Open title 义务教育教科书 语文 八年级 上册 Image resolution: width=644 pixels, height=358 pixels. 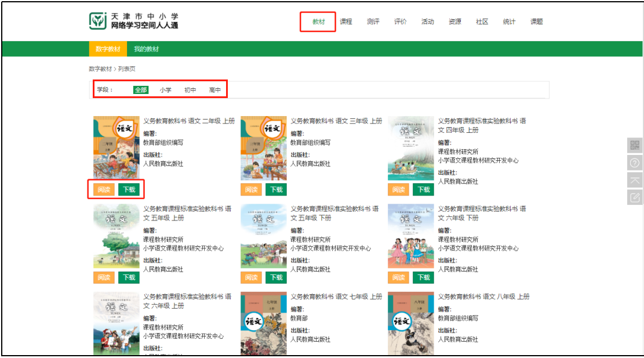pyautogui.click(x=483, y=296)
